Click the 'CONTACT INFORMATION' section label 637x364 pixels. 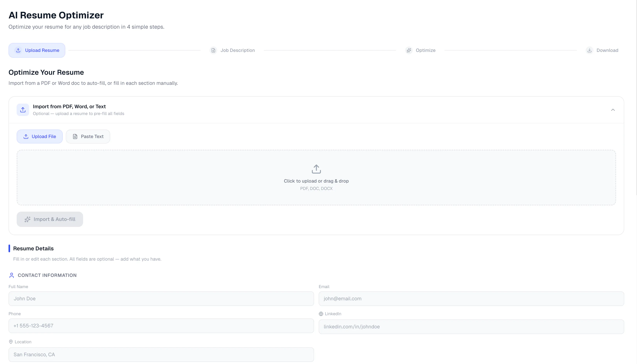click(47, 275)
